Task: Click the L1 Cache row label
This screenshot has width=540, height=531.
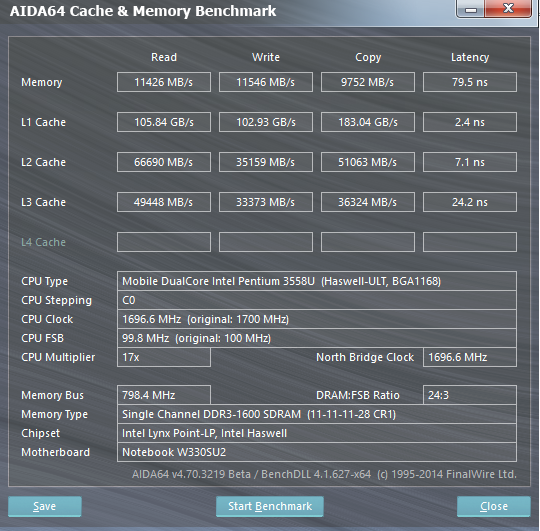Action: 43,122
